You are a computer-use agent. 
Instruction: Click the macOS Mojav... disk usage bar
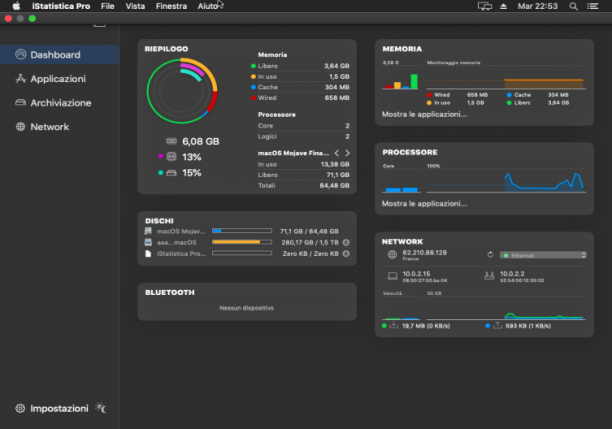242,231
